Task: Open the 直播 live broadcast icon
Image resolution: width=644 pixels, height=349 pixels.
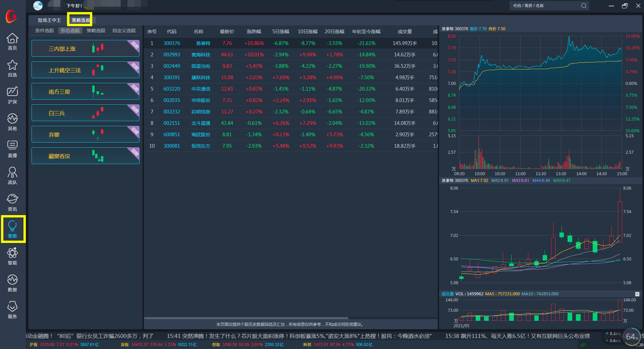Action: tap(12, 149)
